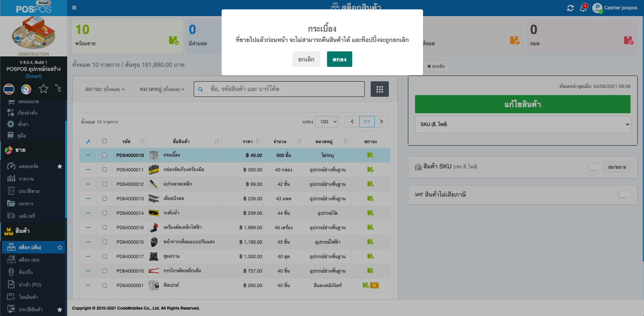644x316 pixels.
Task: Click the out-of-stock red box icon
Action: 629,40
